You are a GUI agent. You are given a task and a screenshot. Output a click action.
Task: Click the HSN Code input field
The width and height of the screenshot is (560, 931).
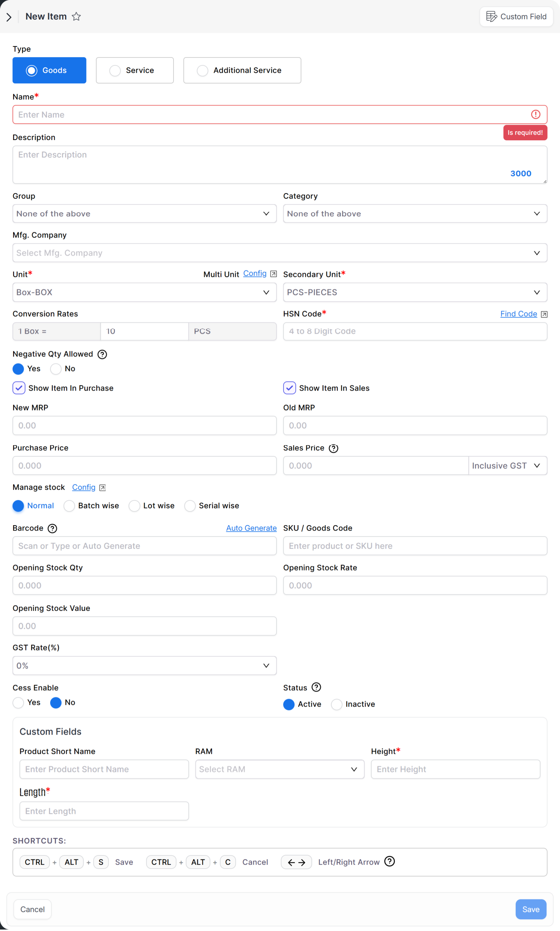(415, 331)
